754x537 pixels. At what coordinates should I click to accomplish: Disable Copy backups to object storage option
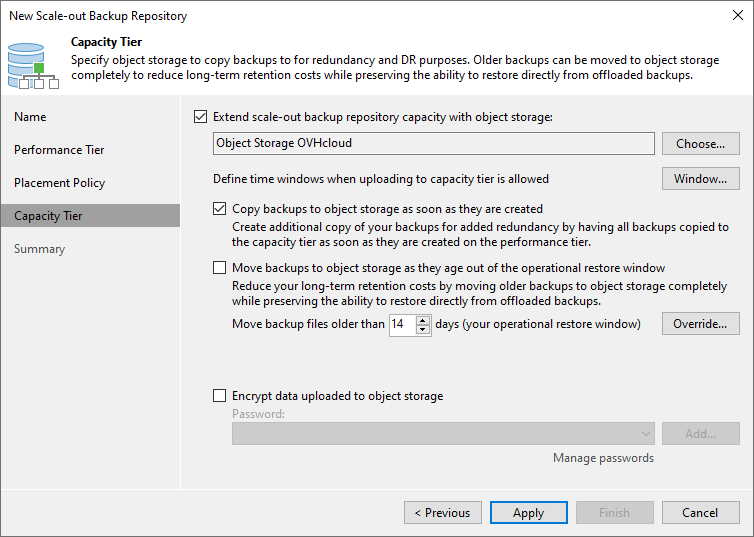220,209
